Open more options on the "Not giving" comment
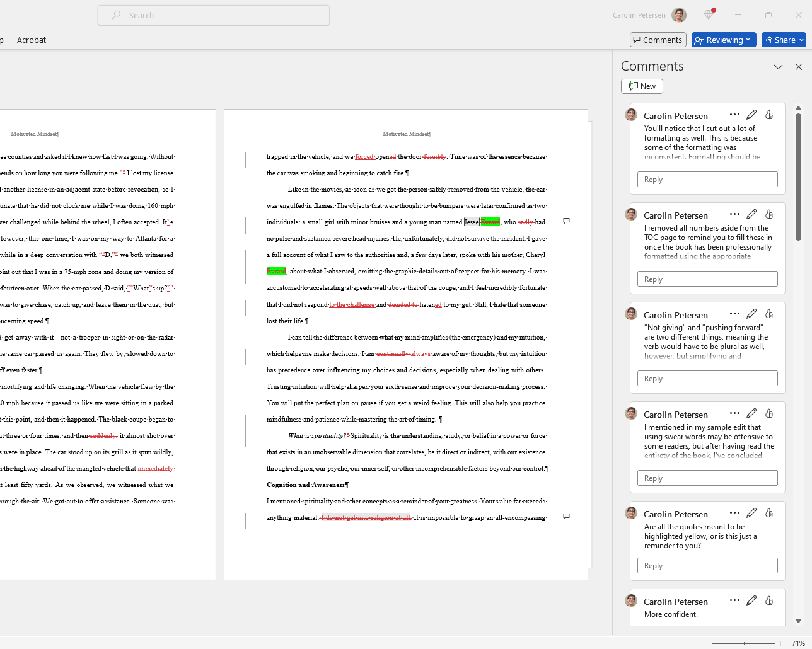The height and width of the screenshot is (649, 812). [734, 314]
